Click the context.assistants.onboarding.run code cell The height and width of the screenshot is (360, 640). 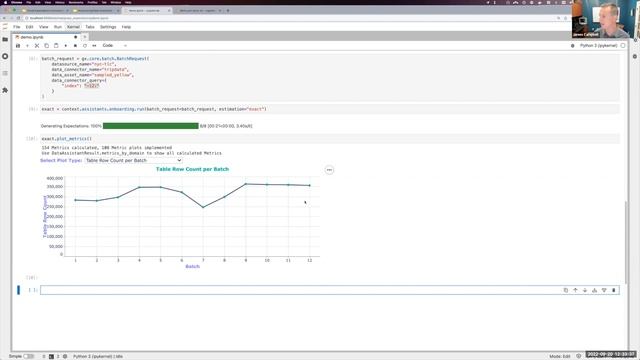330,109
